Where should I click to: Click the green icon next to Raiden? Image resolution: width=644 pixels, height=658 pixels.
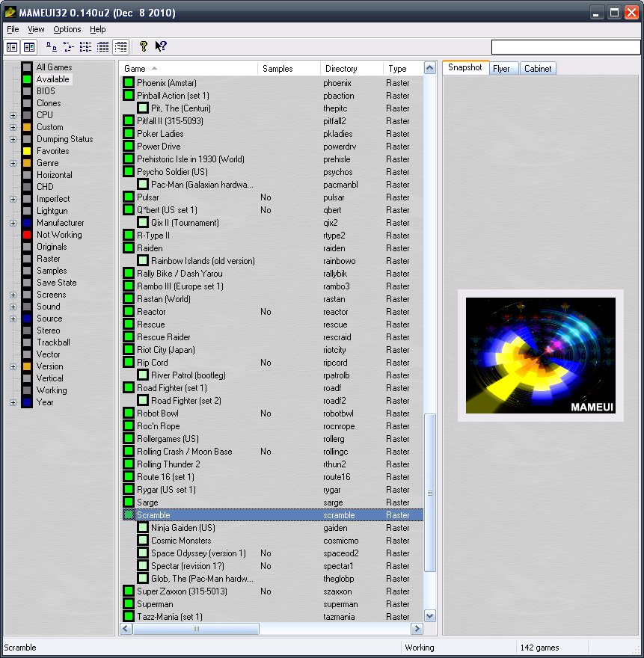pyautogui.click(x=129, y=248)
